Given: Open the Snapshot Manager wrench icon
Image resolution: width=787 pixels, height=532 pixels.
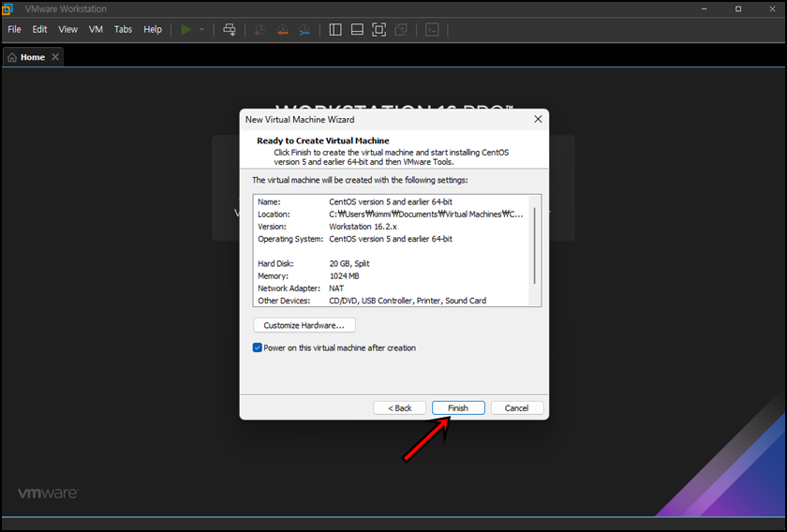Looking at the screenshot, I should [x=304, y=30].
